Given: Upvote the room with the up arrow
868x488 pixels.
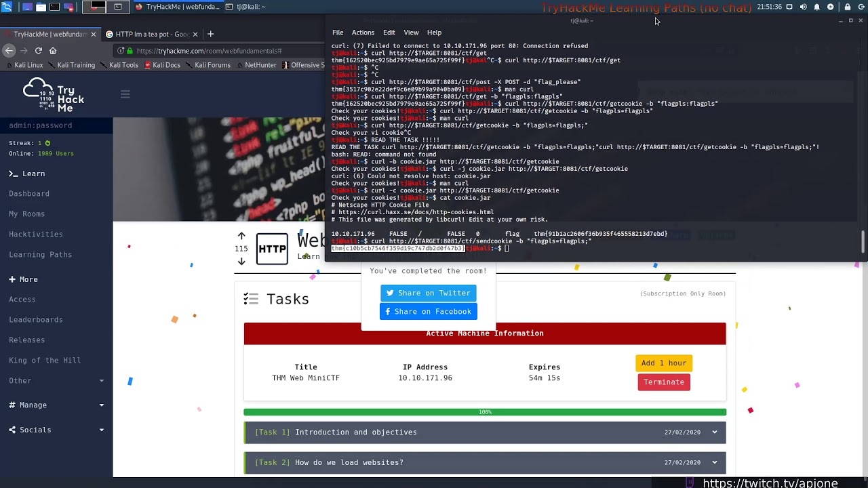Looking at the screenshot, I should [241, 236].
